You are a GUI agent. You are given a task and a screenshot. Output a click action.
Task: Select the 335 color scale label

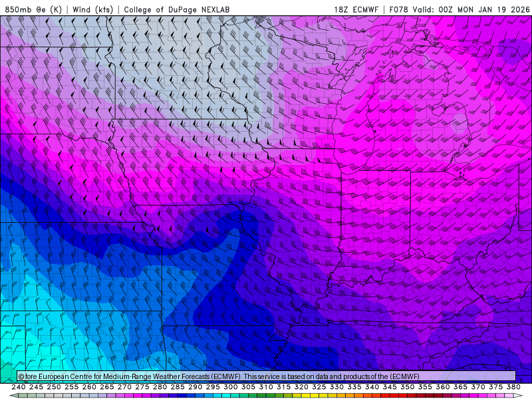coord(354,387)
